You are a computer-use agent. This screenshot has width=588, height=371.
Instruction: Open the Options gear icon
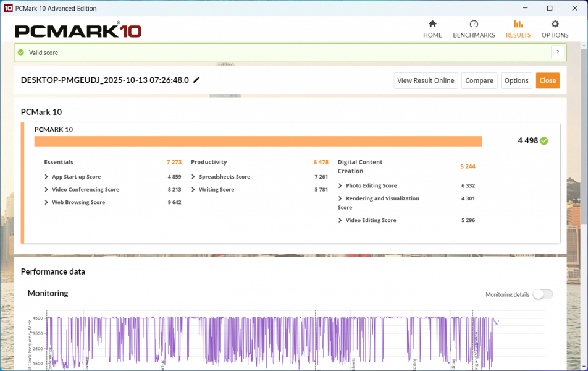555,24
